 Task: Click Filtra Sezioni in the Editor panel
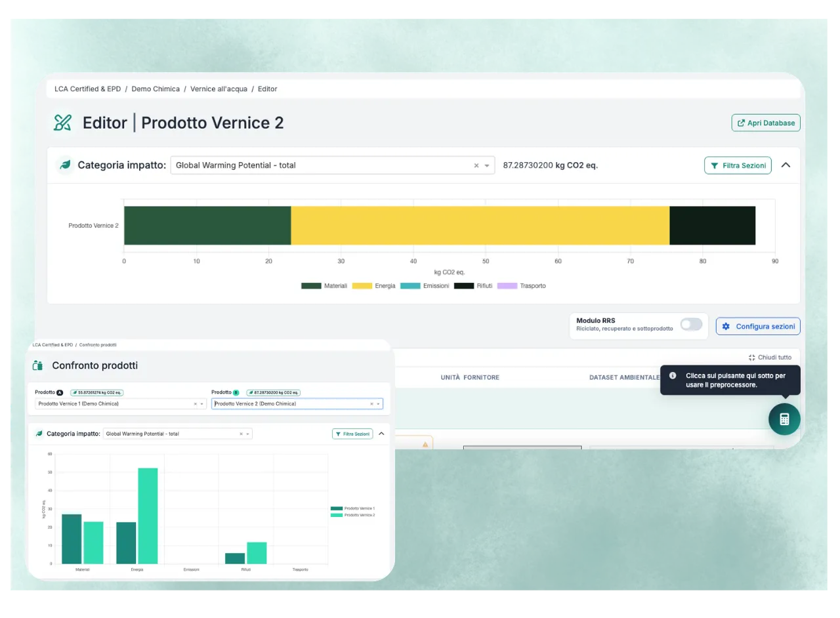click(738, 165)
